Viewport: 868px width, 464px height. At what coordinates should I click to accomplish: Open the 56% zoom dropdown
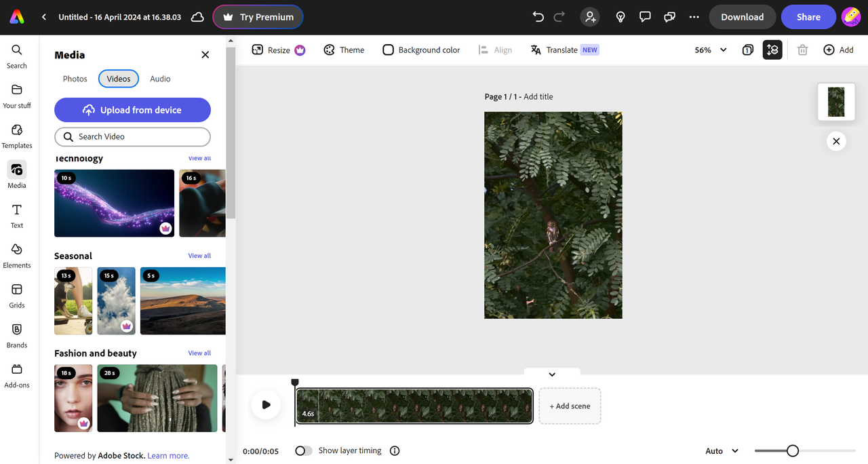tap(711, 50)
